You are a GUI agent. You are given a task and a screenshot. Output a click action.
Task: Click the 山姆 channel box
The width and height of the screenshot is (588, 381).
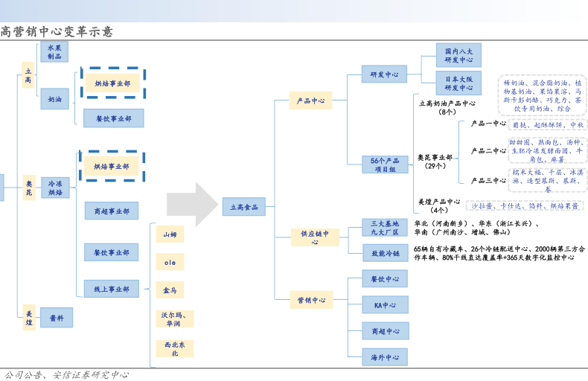coord(170,234)
